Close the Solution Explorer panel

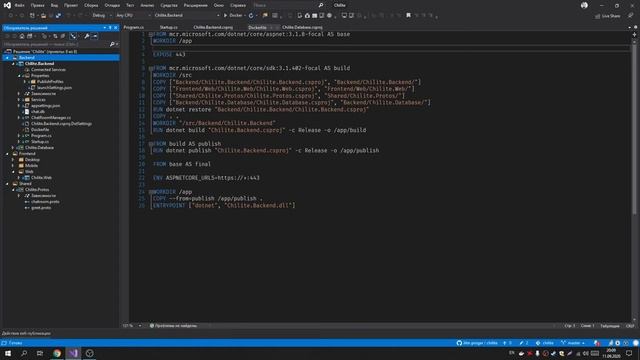pos(116,28)
